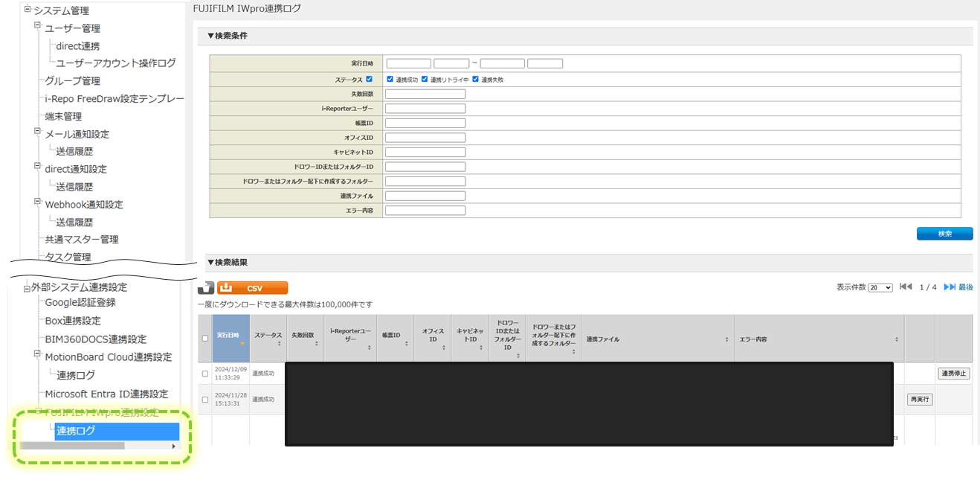Sort results by 実行日時 column
980x477 pixels.
tap(231, 339)
